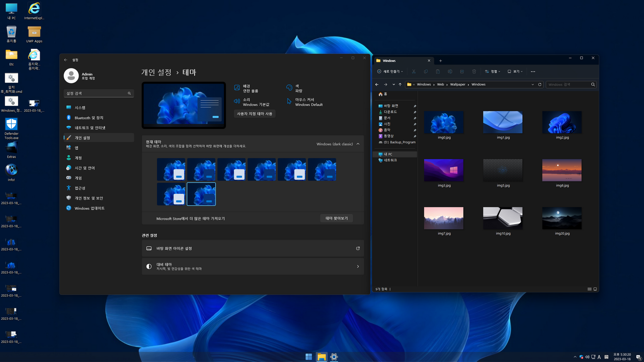Open Internet Explorer desktop shortcut
This screenshot has height=362, width=644.
(34, 11)
